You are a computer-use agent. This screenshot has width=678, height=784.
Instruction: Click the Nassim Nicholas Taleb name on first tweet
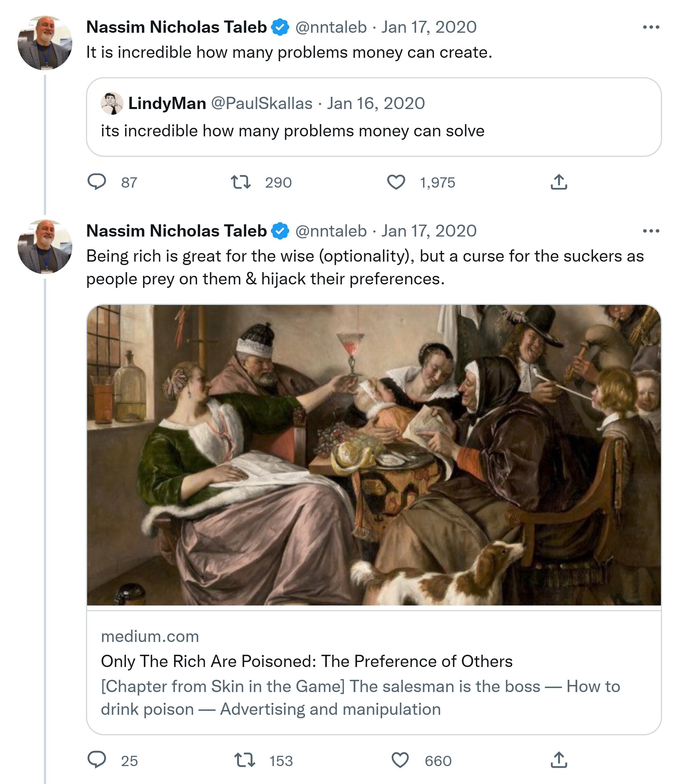coord(176,27)
